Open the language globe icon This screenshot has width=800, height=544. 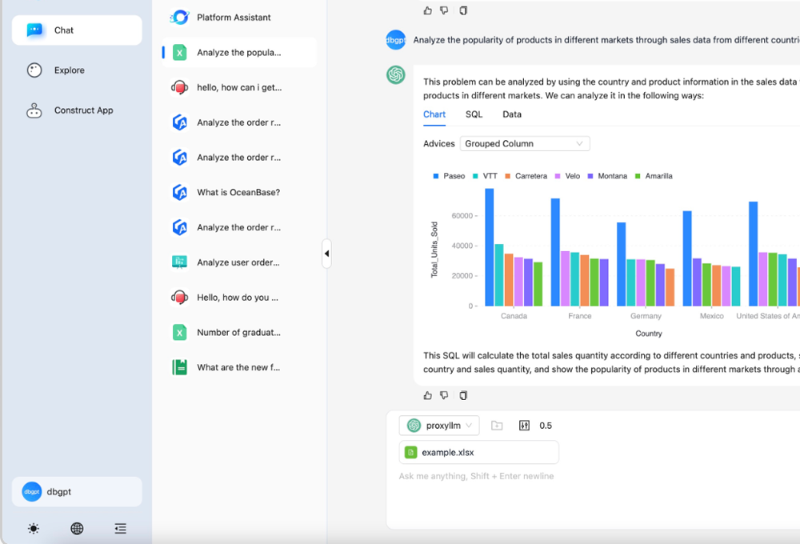[77, 528]
